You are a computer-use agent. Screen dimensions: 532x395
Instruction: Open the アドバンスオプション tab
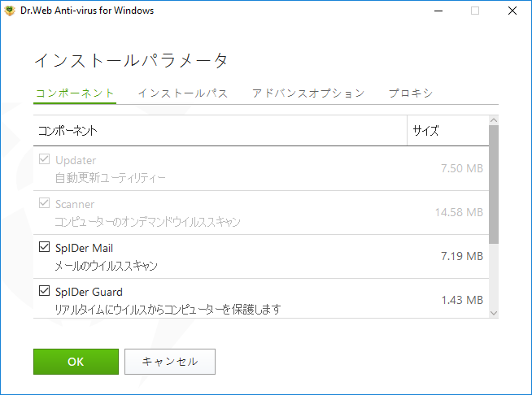(x=308, y=93)
